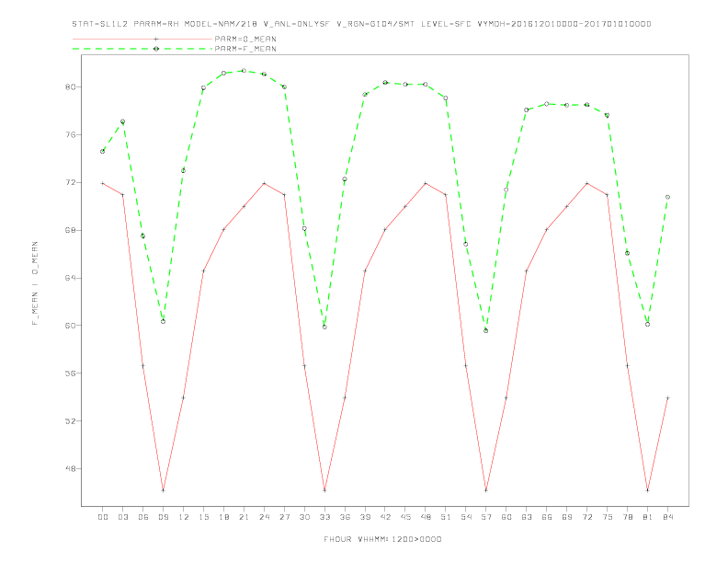Click the x-axis tick label 03

pyautogui.click(x=122, y=517)
